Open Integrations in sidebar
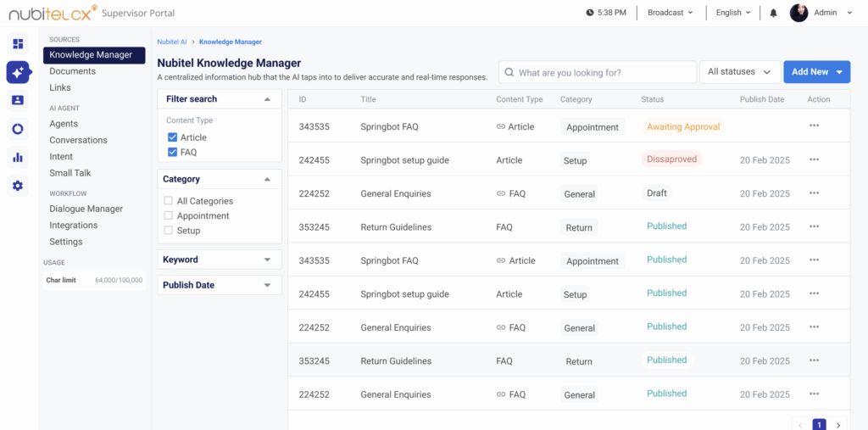868x430 pixels. [x=74, y=225]
